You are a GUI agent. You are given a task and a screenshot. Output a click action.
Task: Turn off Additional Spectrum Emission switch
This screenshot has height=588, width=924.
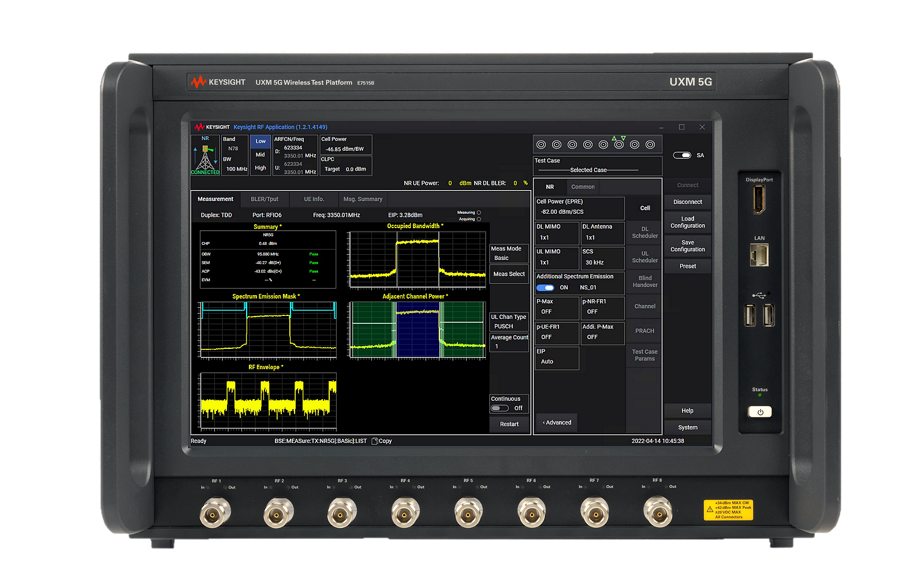(545, 288)
